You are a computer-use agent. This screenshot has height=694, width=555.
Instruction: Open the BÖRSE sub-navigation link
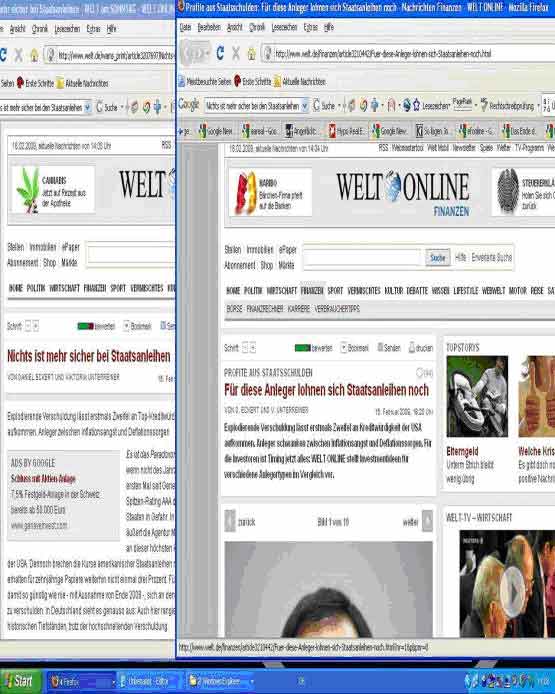[x=234, y=309]
